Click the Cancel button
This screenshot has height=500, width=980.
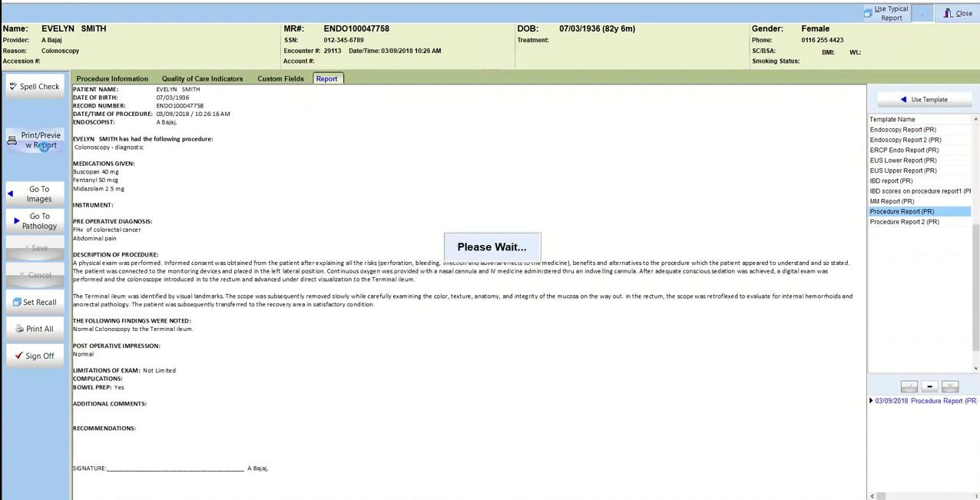(34, 274)
